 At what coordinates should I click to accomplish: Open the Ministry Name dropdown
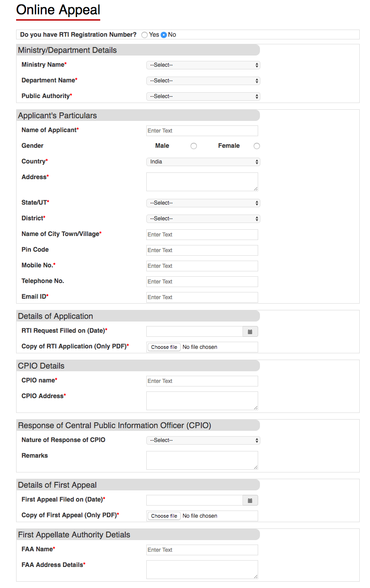coord(203,65)
